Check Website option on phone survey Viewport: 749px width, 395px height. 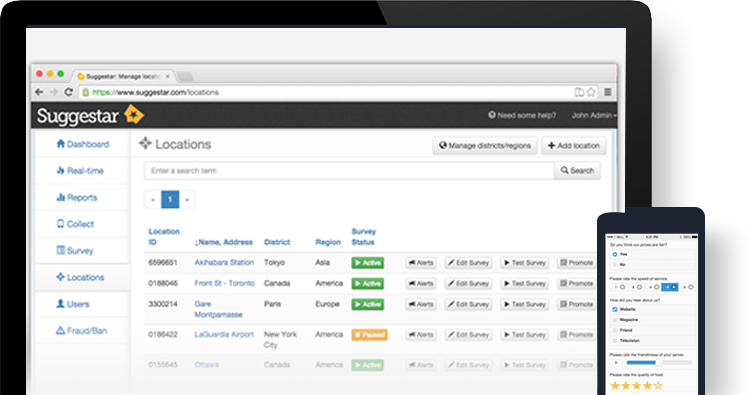click(615, 310)
